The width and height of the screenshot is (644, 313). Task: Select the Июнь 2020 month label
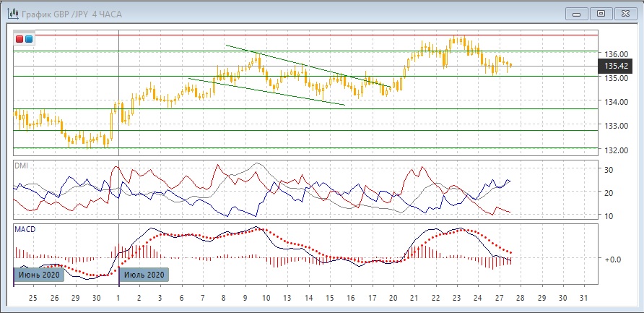tap(39, 275)
